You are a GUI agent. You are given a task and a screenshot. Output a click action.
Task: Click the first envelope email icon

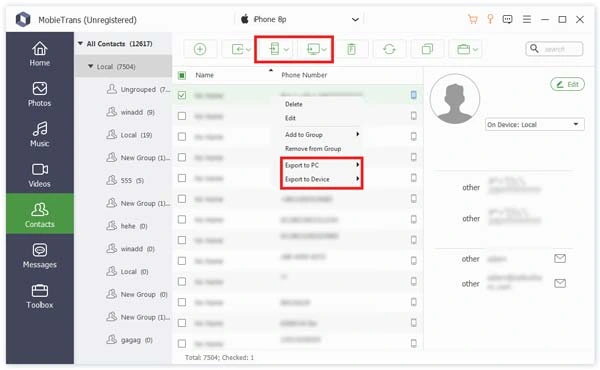pyautogui.click(x=560, y=259)
